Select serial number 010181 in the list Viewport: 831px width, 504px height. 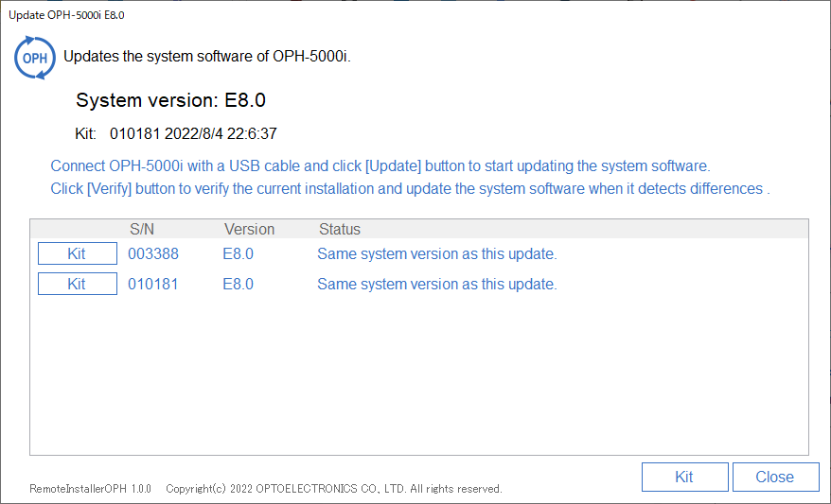153,285
